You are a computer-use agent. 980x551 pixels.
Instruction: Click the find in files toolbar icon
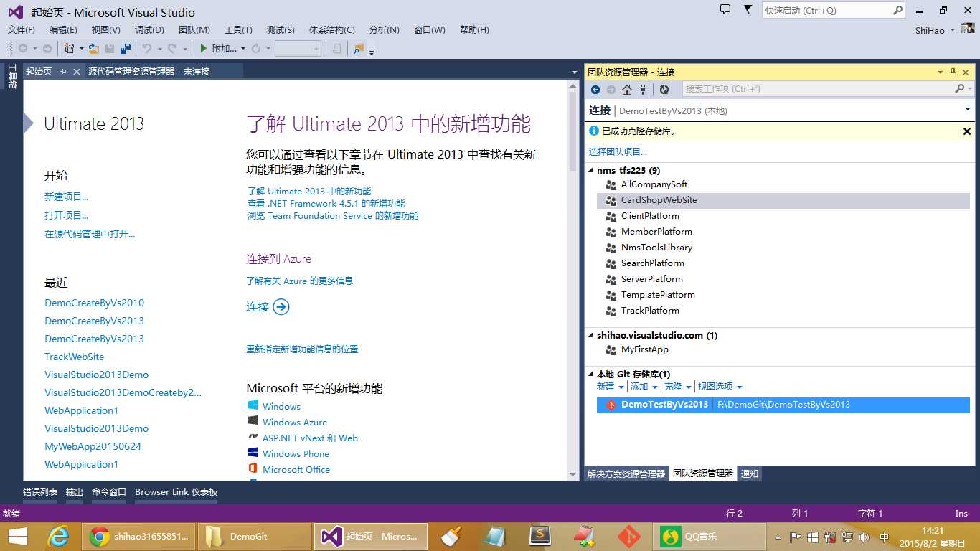pyautogui.click(x=359, y=48)
